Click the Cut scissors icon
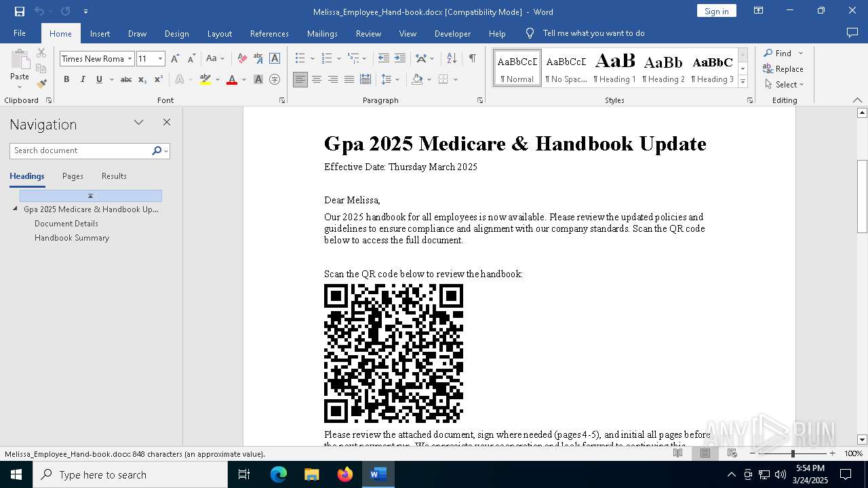 [x=41, y=53]
